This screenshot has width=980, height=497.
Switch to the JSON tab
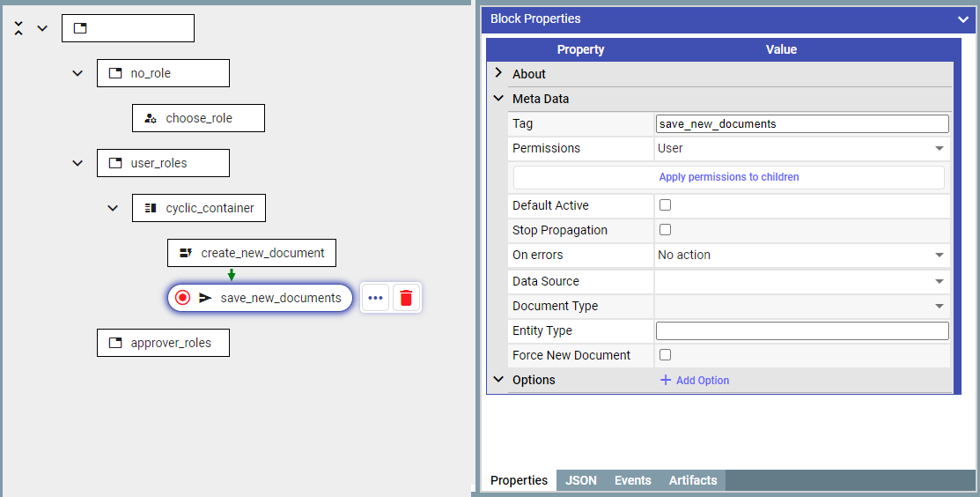[581, 480]
